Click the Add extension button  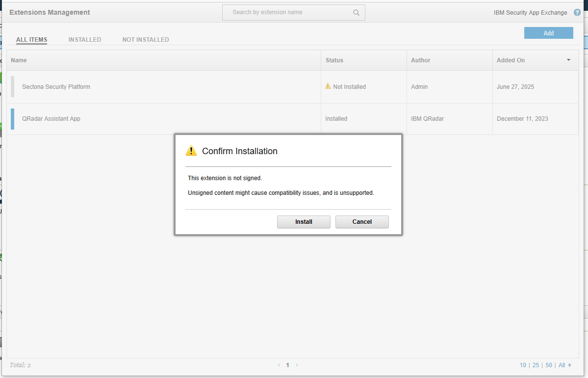(548, 33)
